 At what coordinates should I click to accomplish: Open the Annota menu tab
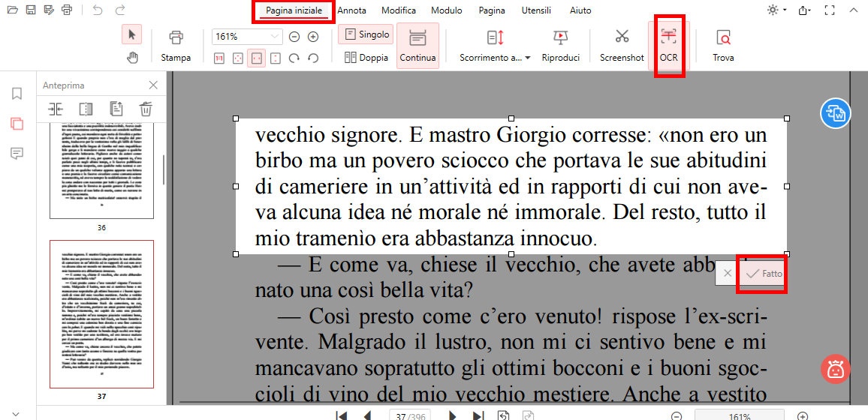pyautogui.click(x=351, y=10)
